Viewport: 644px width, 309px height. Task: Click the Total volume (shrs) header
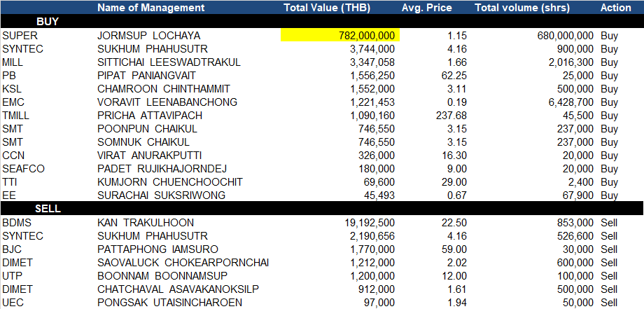click(522, 8)
